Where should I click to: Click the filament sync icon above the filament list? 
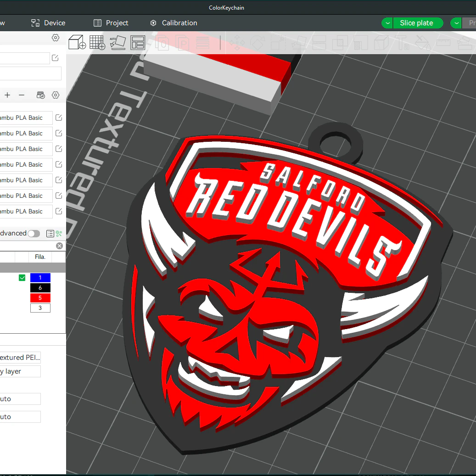40,95
